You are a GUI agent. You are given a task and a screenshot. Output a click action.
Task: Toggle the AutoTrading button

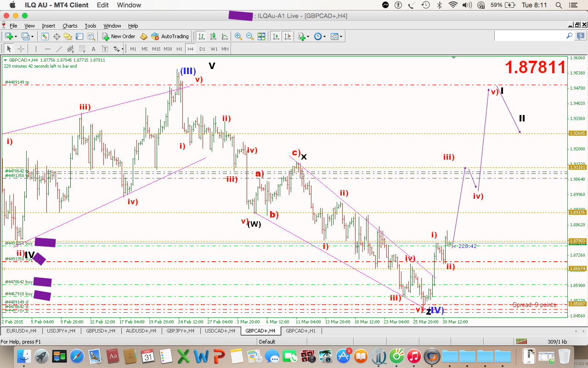click(170, 36)
